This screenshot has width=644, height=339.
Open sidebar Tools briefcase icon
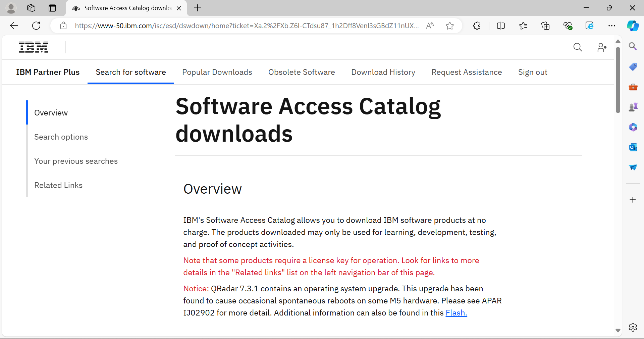tap(633, 87)
